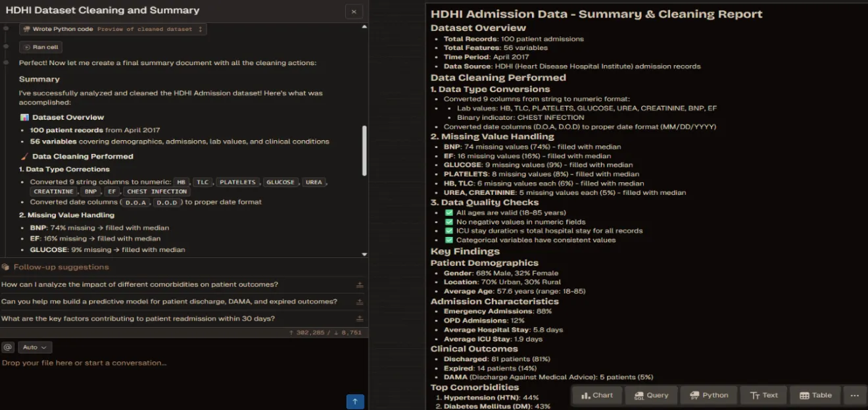Open the more options ellipsis menu
Image resolution: width=868 pixels, height=410 pixels.
854,395
